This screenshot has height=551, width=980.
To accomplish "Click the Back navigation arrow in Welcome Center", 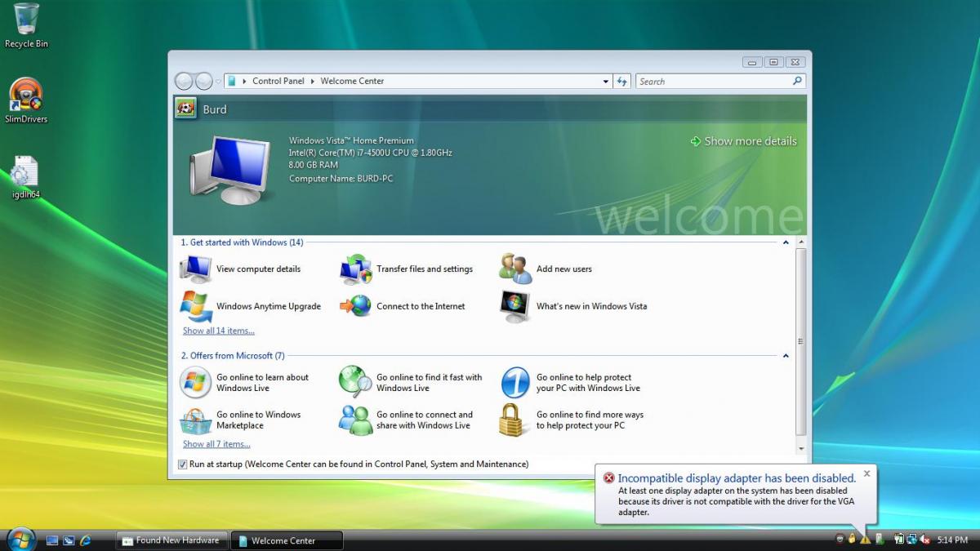I will point(185,81).
